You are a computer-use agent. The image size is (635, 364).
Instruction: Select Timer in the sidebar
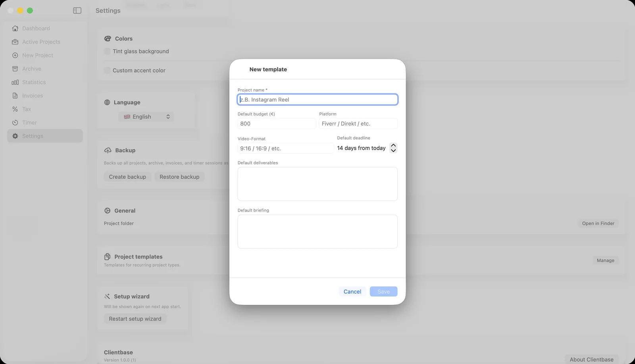45,123
